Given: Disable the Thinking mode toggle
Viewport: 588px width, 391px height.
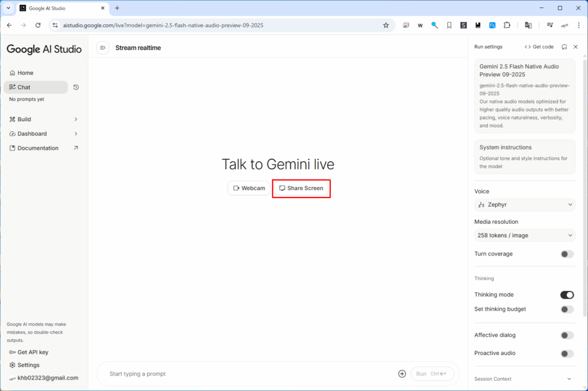Looking at the screenshot, I should click(x=567, y=295).
